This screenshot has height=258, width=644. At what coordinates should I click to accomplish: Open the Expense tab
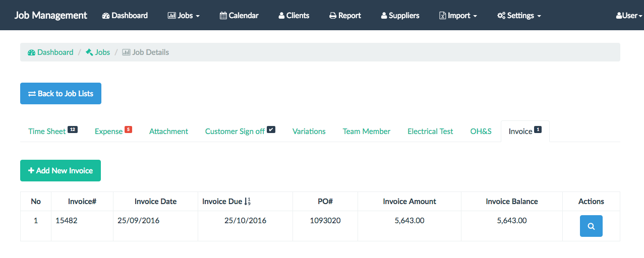109,132
